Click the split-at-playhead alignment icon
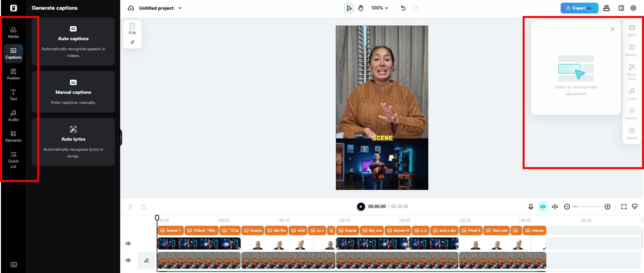The image size is (644, 273). 555,207
